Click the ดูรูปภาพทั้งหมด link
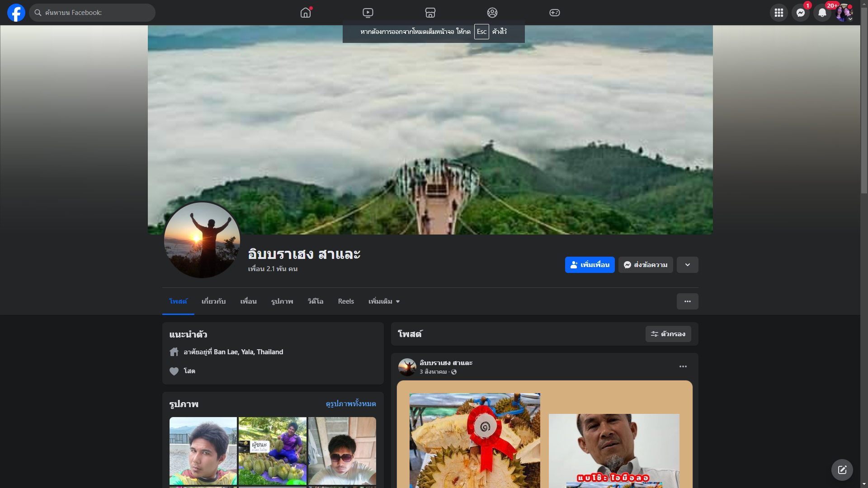 tap(350, 404)
